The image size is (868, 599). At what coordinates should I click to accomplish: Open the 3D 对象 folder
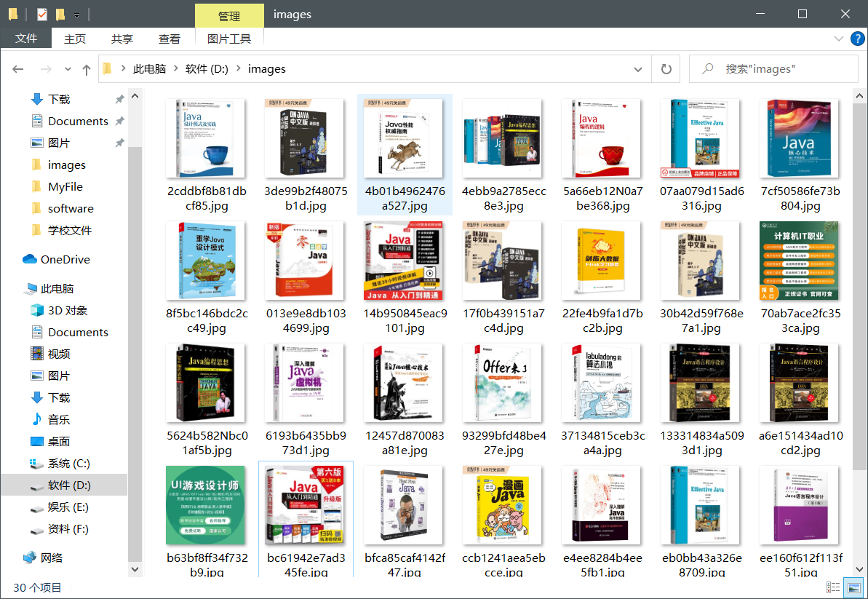(59, 310)
